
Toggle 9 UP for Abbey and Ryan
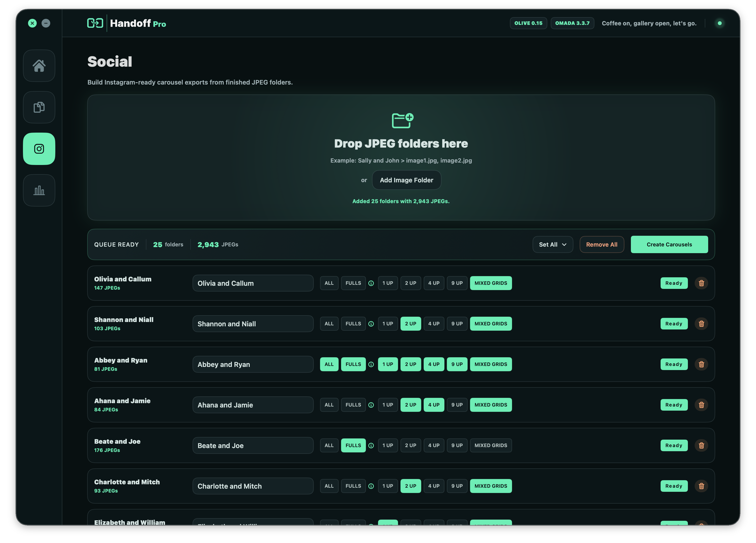457,364
